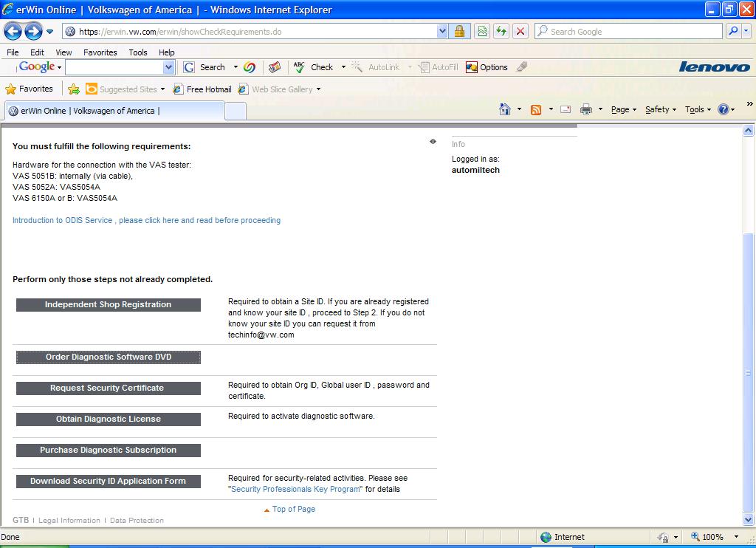756x548 pixels.
Task: Stop loading with the red X icon
Action: tap(520, 32)
